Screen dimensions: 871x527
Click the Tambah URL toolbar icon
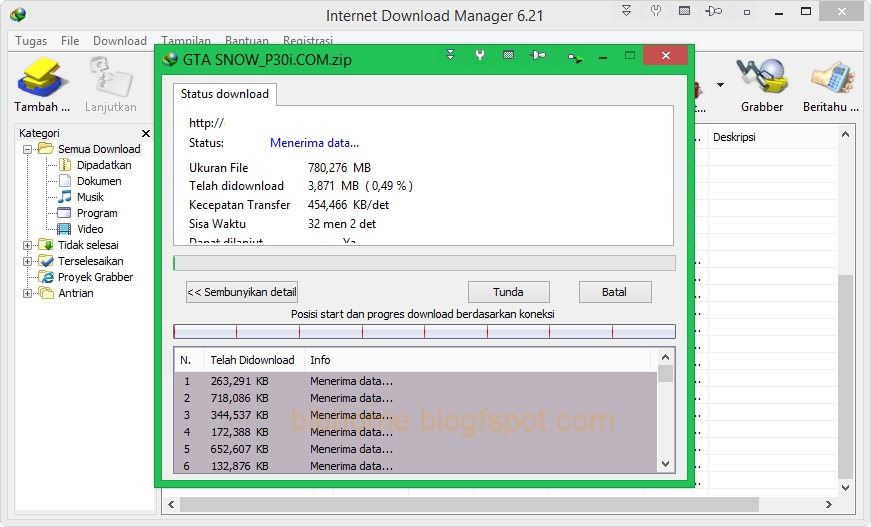point(41,81)
